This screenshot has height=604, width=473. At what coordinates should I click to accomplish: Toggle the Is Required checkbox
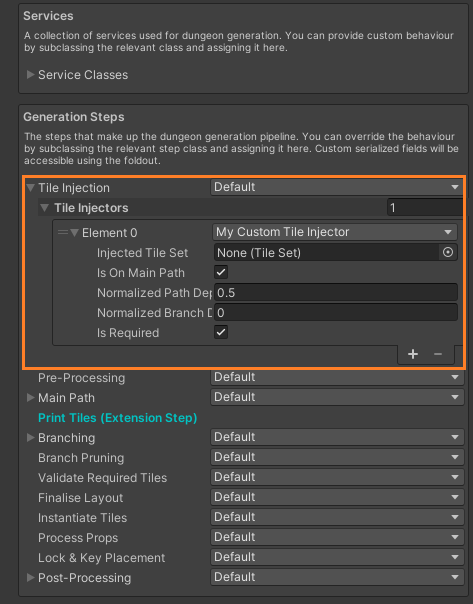[x=221, y=332]
